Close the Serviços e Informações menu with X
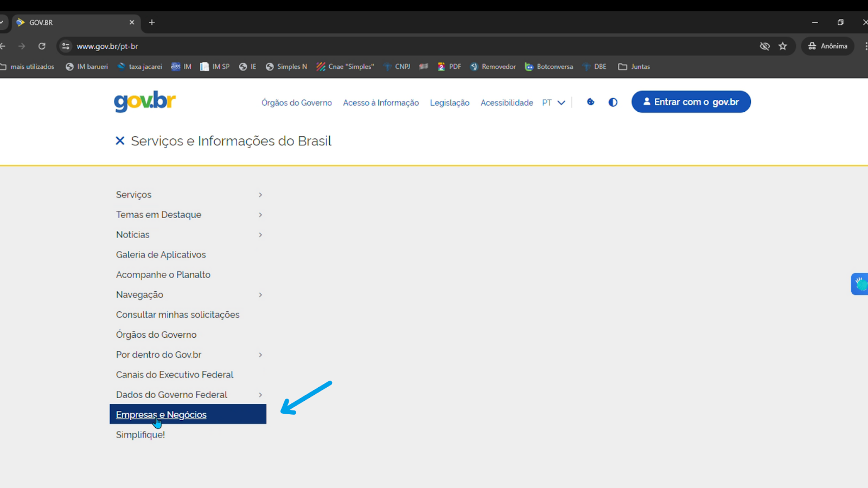Image resolution: width=868 pixels, height=488 pixels. [120, 141]
